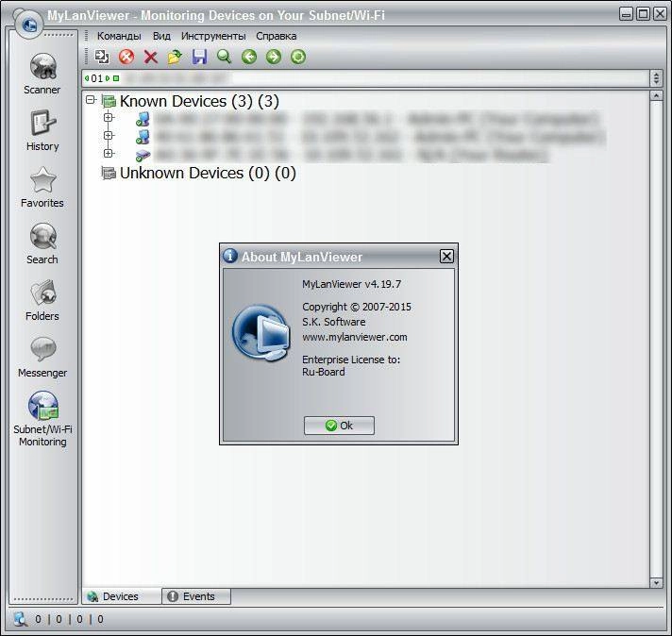Expand the first known device entry

109,117
